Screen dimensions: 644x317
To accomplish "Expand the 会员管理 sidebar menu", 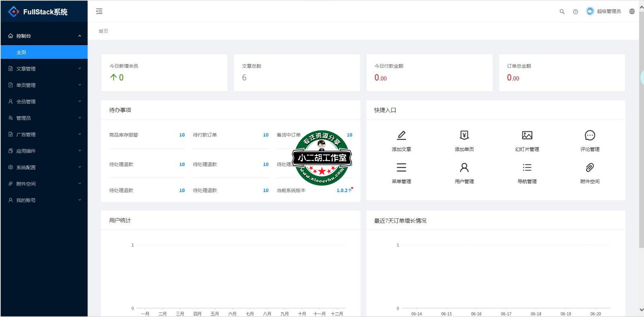I will click(x=44, y=102).
